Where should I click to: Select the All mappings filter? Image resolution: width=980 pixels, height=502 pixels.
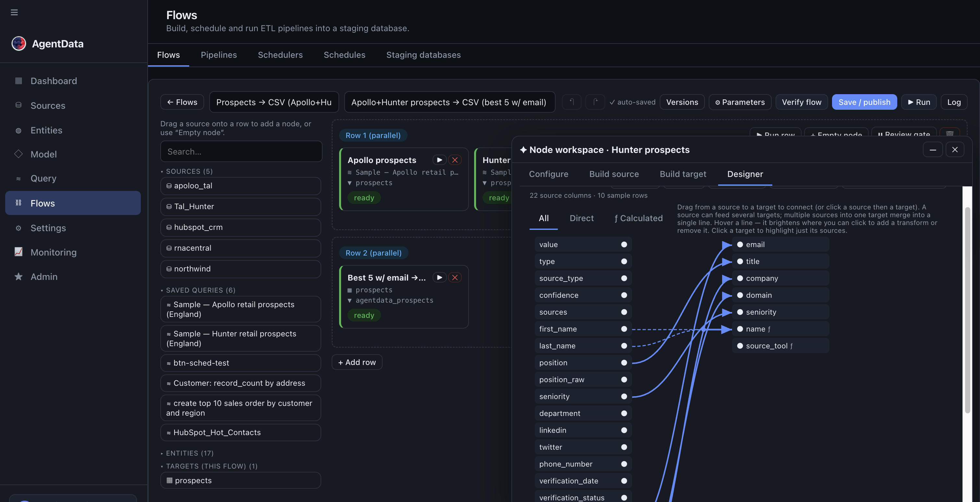544,218
